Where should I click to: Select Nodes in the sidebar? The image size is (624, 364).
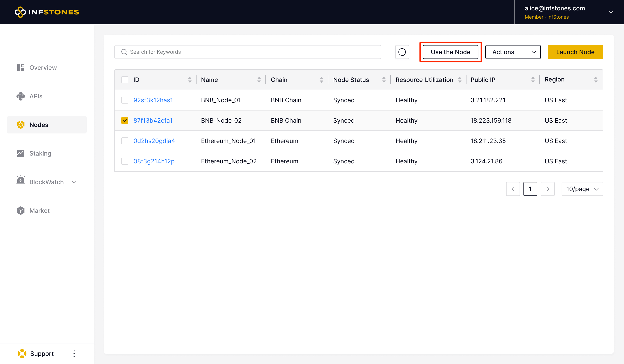(39, 125)
